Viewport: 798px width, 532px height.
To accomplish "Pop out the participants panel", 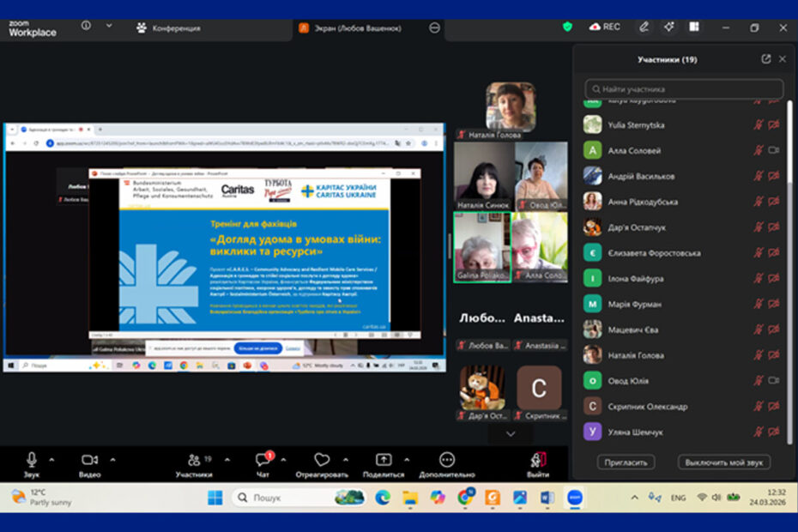I will (765, 59).
